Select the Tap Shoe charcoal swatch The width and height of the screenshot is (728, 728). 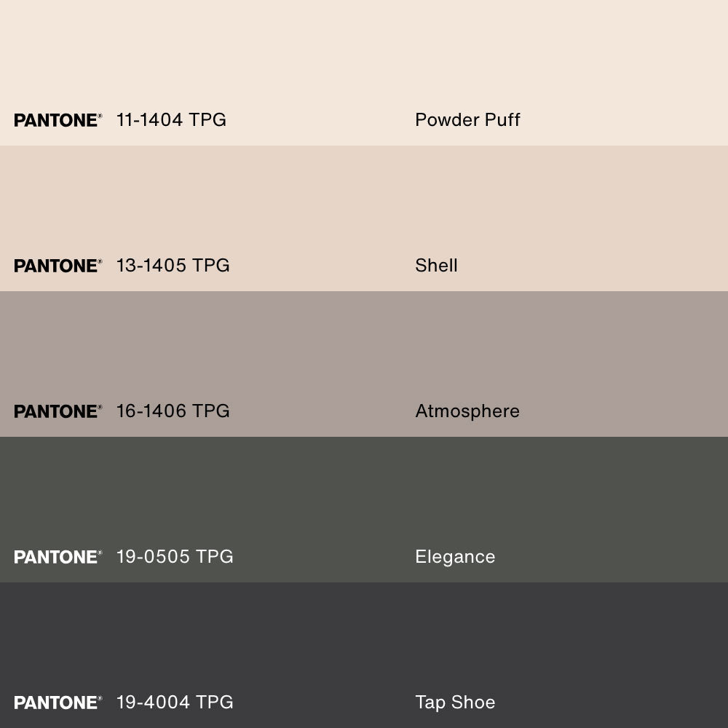(x=364, y=641)
